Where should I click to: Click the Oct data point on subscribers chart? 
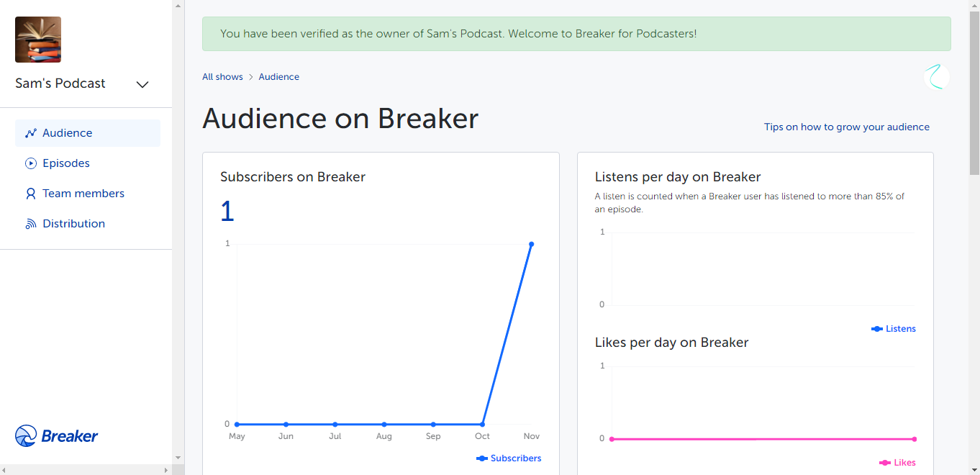click(x=482, y=424)
